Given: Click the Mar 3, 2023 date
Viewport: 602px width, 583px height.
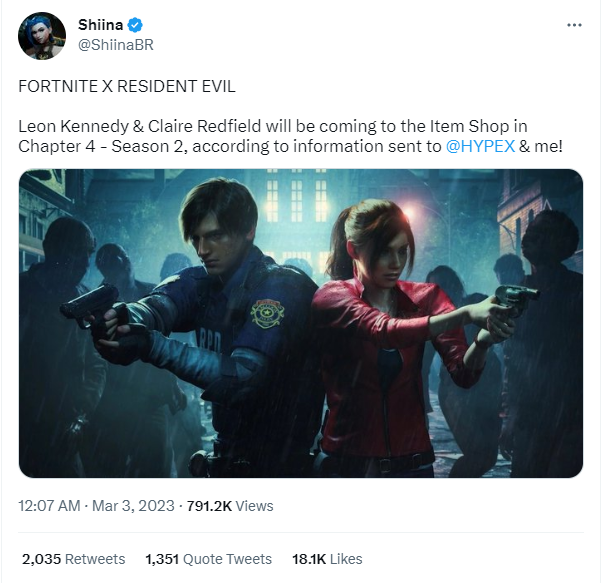Looking at the screenshot, I should point(132,506).
